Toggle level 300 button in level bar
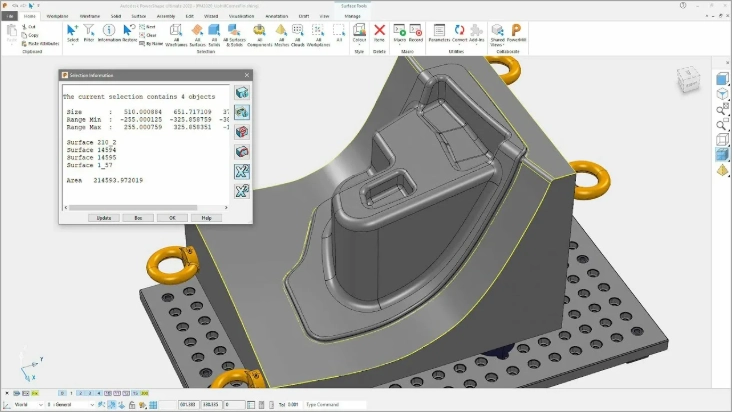 pos(144,393)
